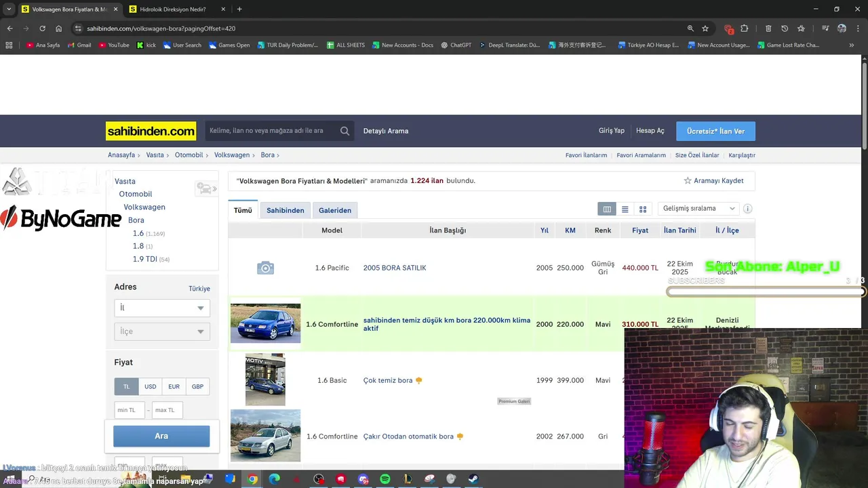Open the Karşılaştır menu link
The width and height of the screenshot is (868, 488).
(x=742, y=155)
